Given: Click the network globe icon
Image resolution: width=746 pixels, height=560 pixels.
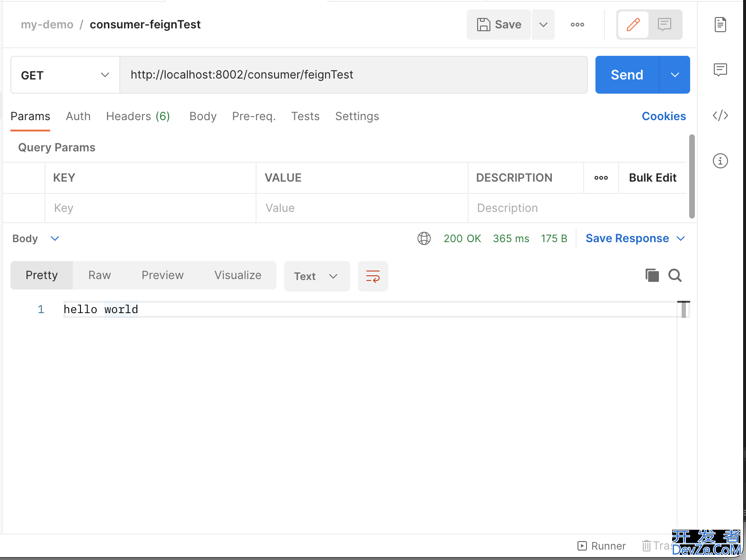Looking at the screenshot, I should point(424,238).
